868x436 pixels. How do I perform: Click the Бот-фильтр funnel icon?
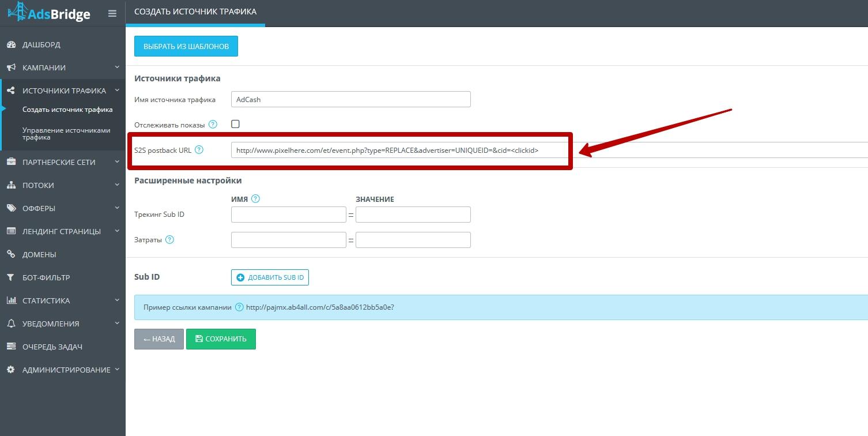(11, 277)
